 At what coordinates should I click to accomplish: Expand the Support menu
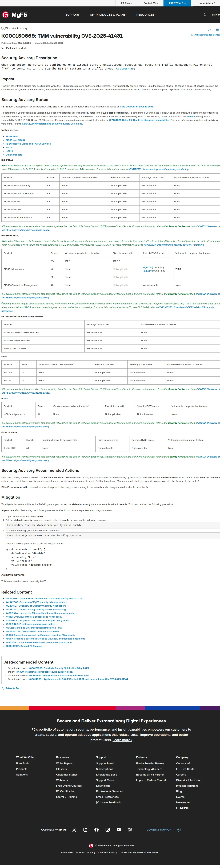tap(74, 15)
